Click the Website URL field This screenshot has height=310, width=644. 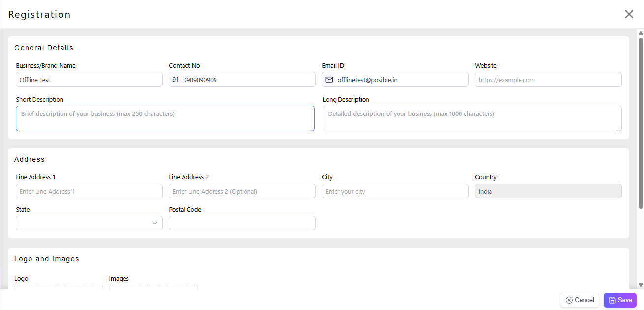548,80
